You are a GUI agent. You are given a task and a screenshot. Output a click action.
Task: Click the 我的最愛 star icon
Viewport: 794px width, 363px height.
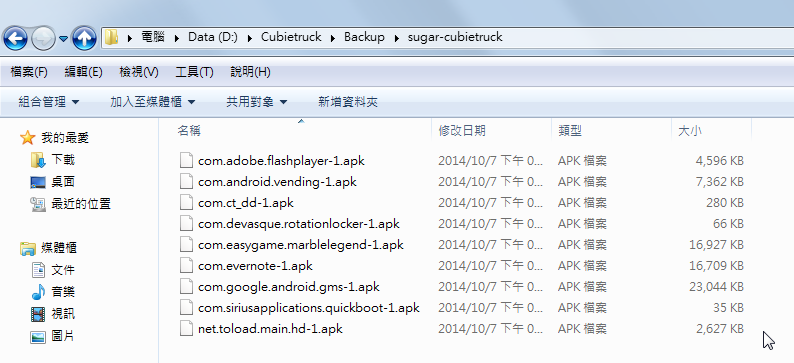(27, 137)
